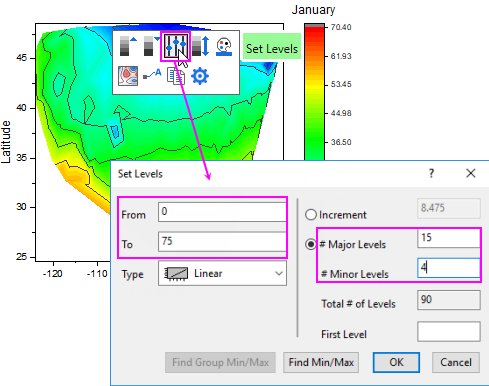
Task: Click the 25 tick label on latitude axis
Action: point(21,257)
